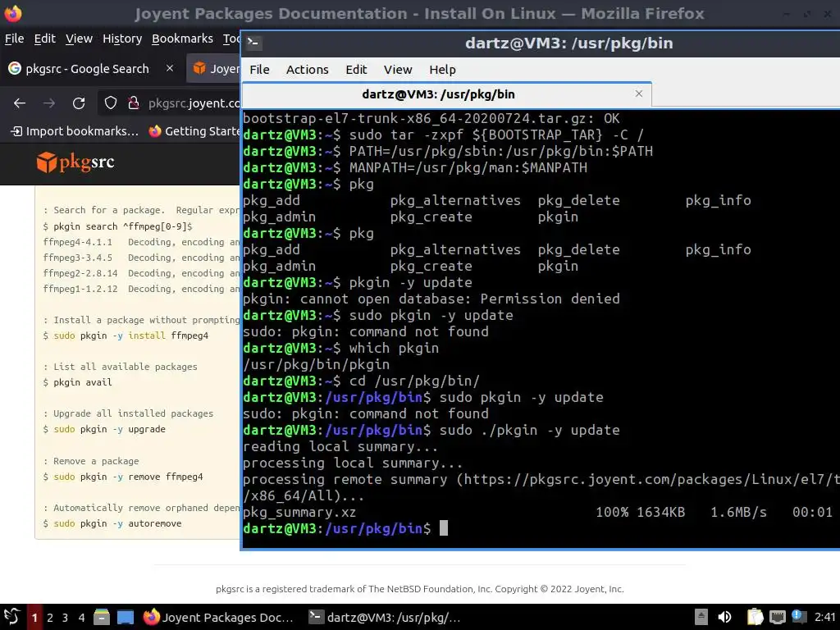Focus the Joyent Packages Firefox taskbar button
The image size is (840, 630).
(218, 617)
